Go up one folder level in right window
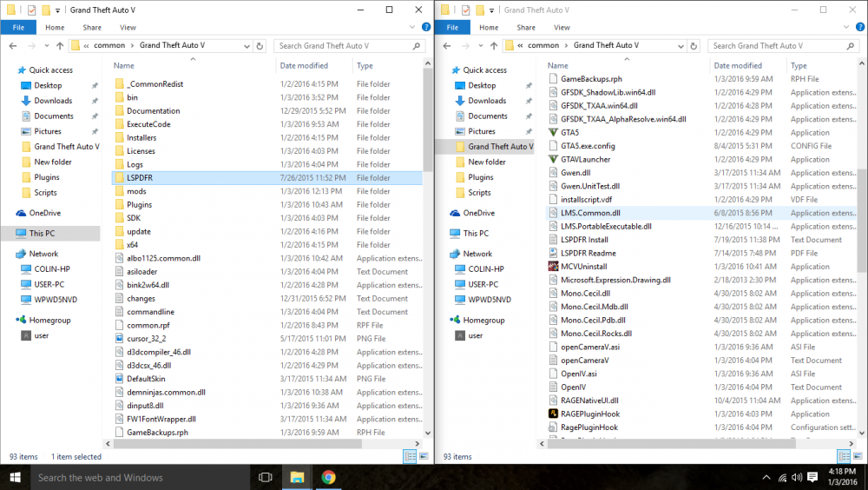This screenshot has height=490, width=868. point(494,46)
